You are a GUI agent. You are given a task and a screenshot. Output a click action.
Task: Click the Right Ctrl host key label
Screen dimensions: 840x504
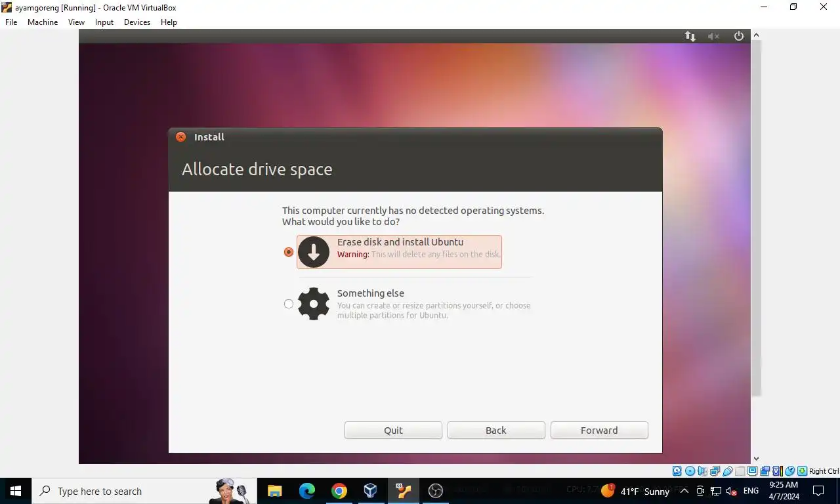point(824,471)
